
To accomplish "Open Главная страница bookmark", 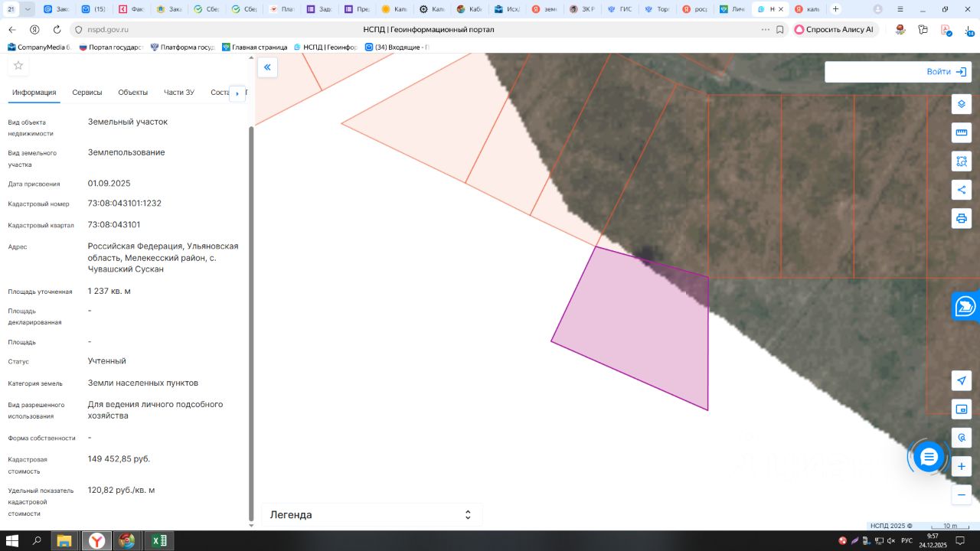I will (254, 47).
